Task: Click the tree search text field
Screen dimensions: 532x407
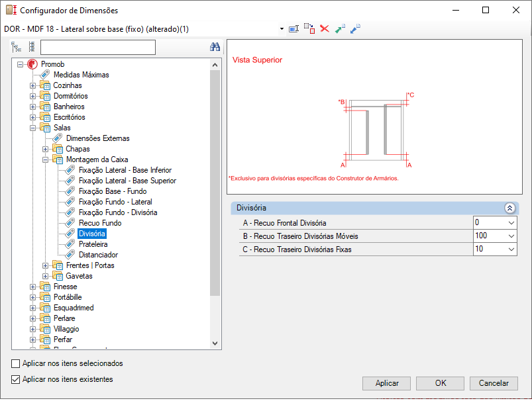Action: click(x=98, y=47)
